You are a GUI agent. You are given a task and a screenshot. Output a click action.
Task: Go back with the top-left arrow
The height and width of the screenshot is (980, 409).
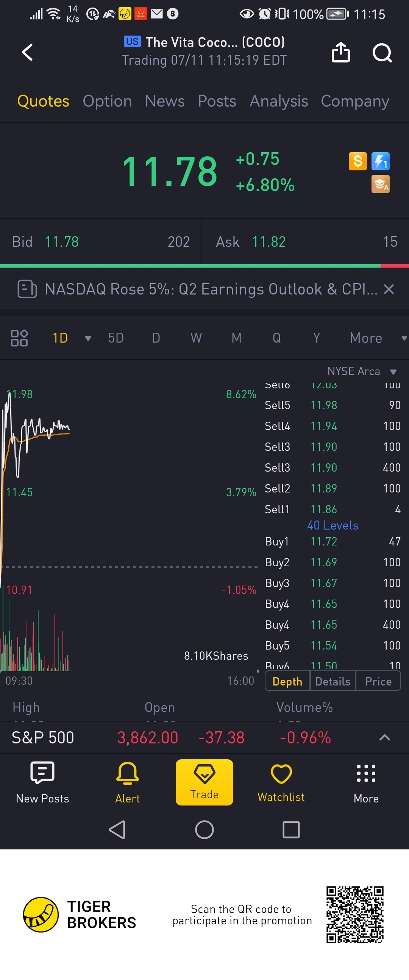click(27, 52)
